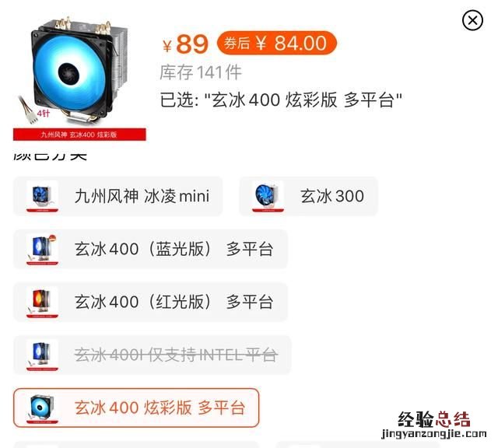Open the jingyanzongjie.com watermark link
The image size is (498, 448).
(434, 434)
